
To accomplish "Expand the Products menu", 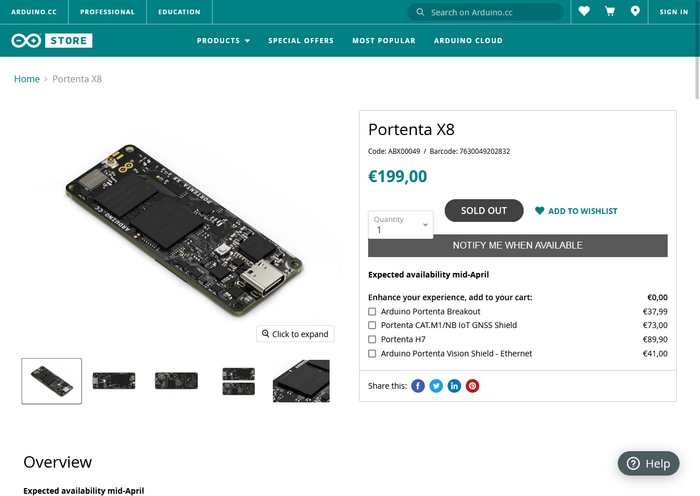I will [223, 41].
